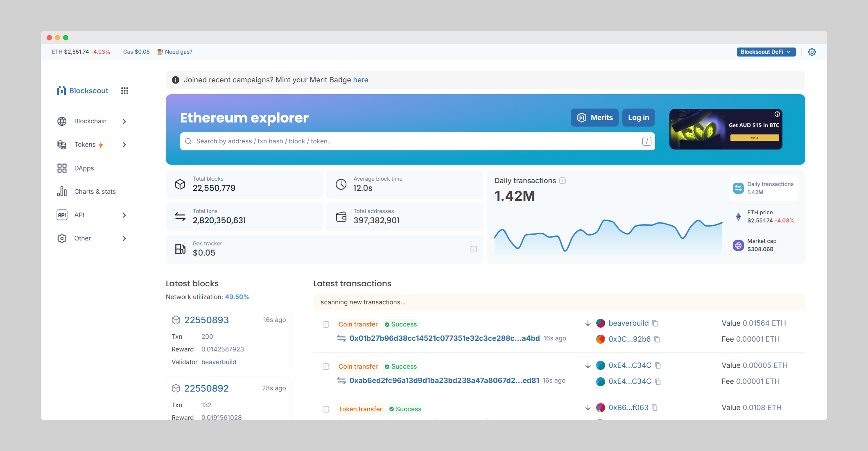The height and width of the screenshot is (451, 868).
Task: Expand the Other submenu chevron
Action: click(124, 238)
